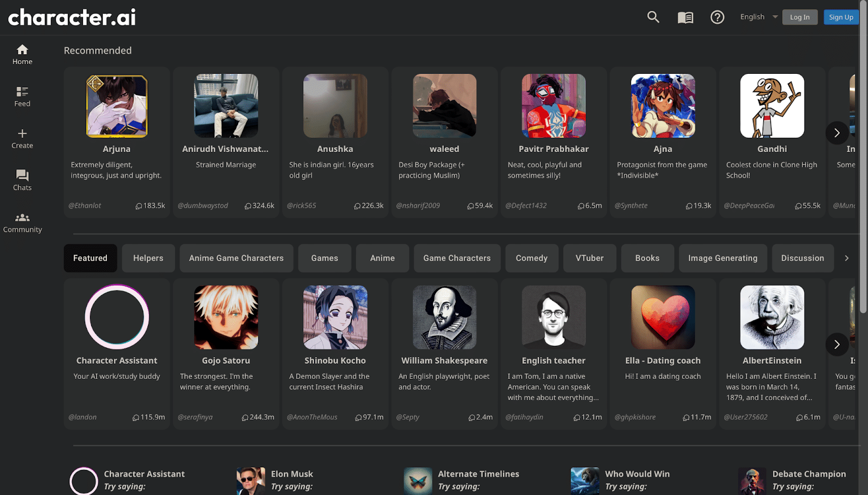Click the Log In button
Viewport: 868px width, 495px height.
(x=800, y=17)
